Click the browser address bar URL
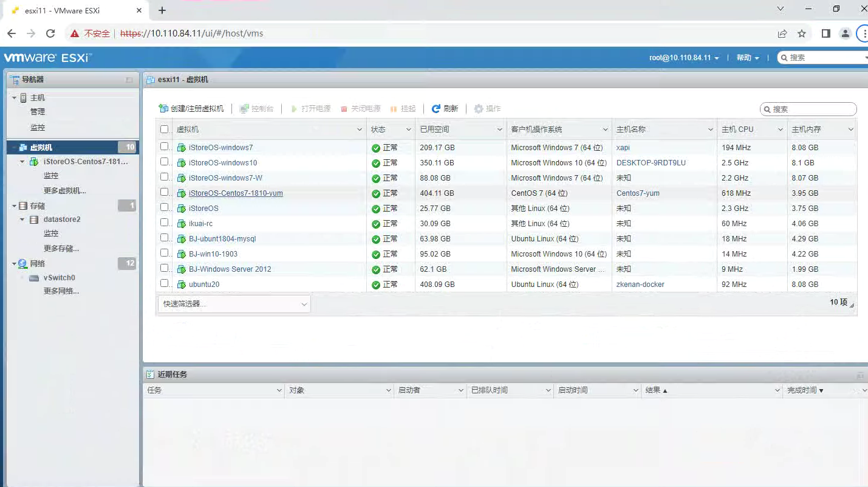868x487 pixels. tap(192, 33)
